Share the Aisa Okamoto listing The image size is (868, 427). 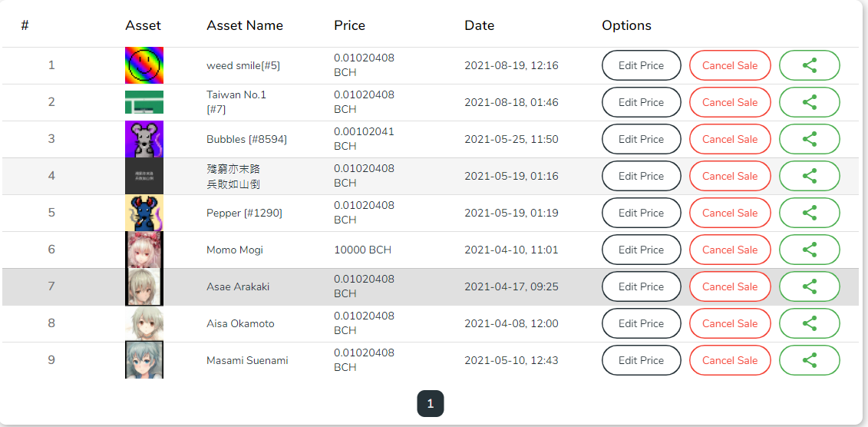810,323
